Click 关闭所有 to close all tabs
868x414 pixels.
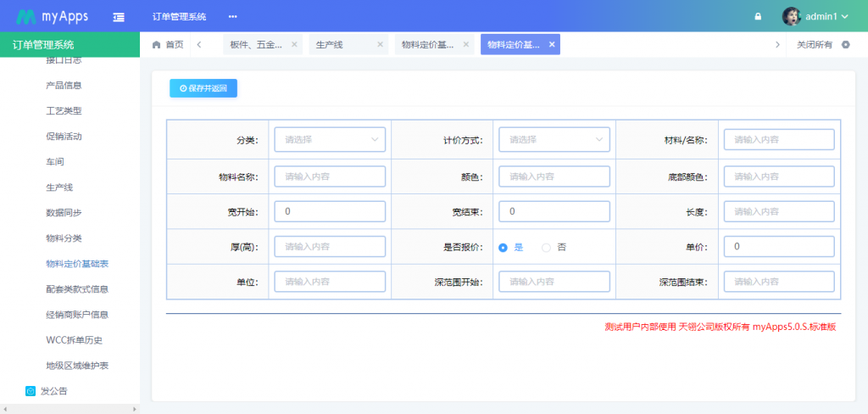coord(815,45)
